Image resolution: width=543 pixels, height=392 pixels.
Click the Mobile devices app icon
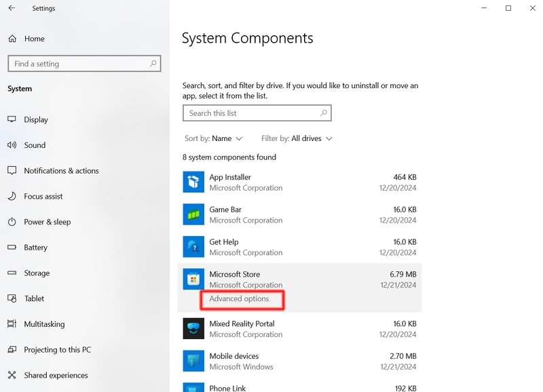coord(193,361)
